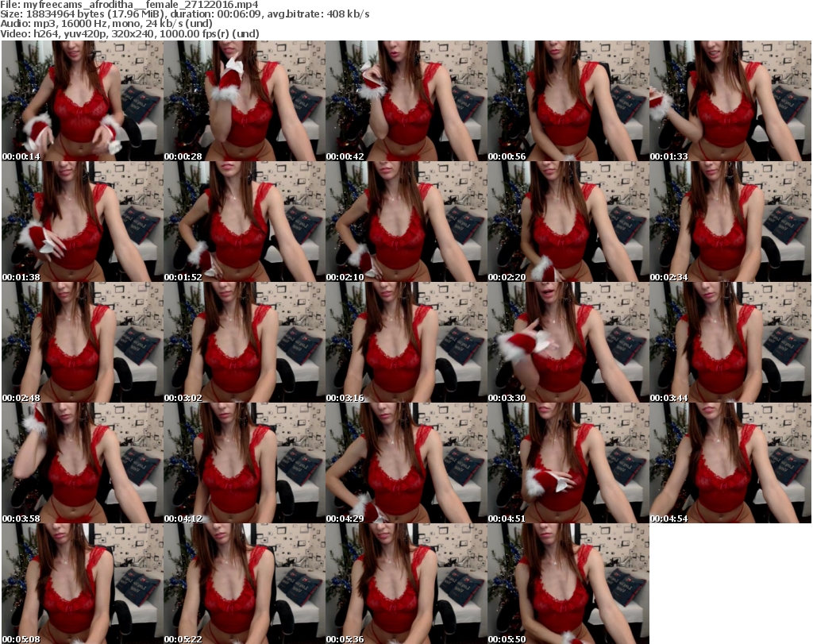Screen dimensions: 813x644
Task: Open the frame marked 00:00:28
Action: click(x=245, y=101)
